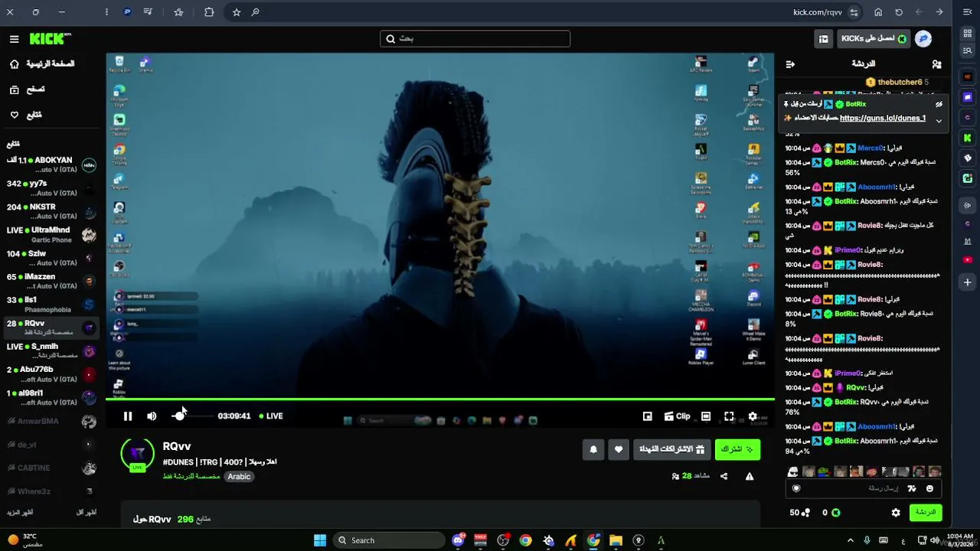Open the متابع following page

click(x=25, y=115)
